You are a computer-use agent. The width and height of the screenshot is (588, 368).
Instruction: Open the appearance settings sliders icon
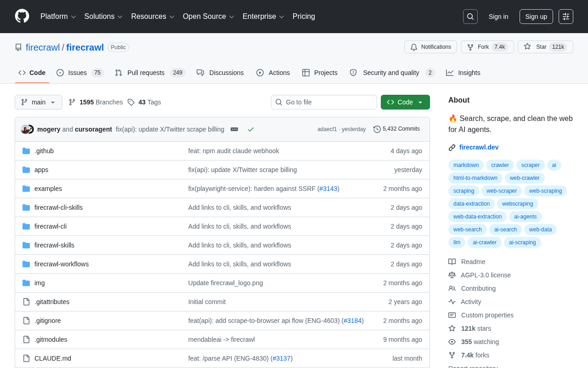[x=566, y=17]
